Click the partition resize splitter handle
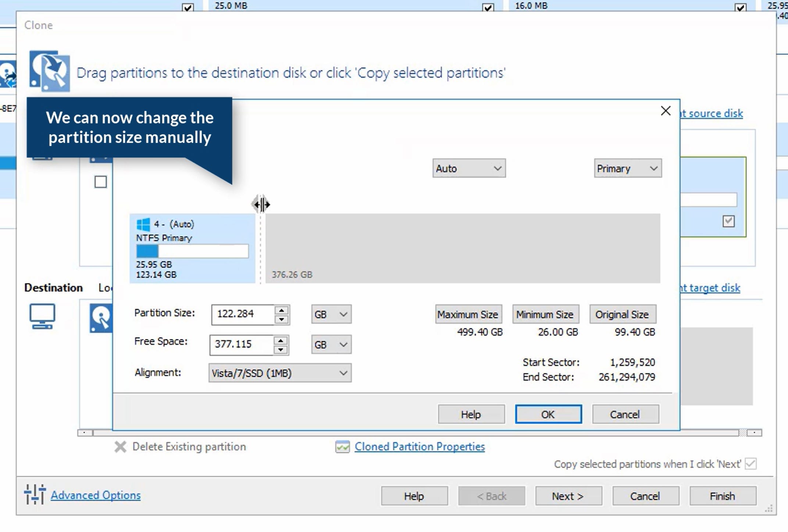Image resolution: width=788 pixels, height=532 pixels. [261, 204]
